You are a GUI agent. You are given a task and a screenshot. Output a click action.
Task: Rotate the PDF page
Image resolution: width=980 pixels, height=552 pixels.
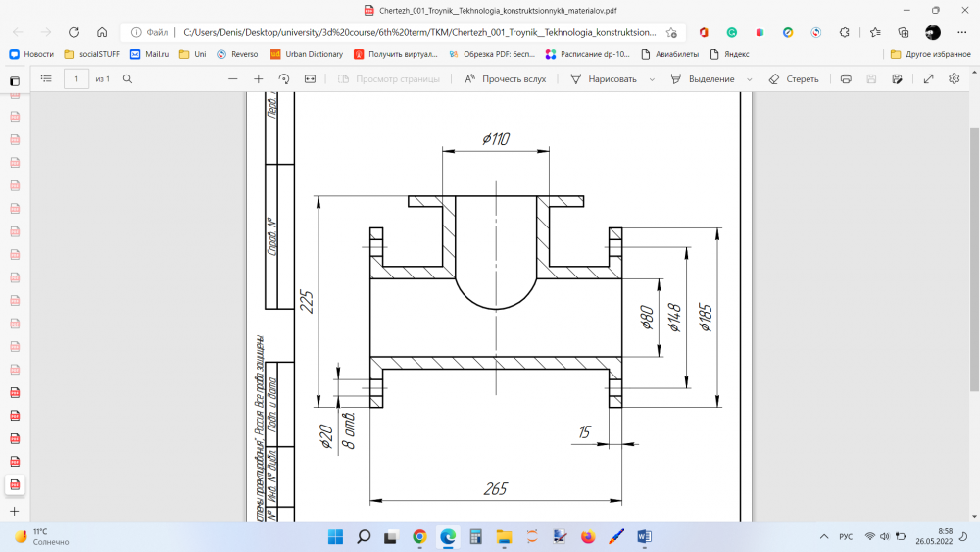[284, 78]
